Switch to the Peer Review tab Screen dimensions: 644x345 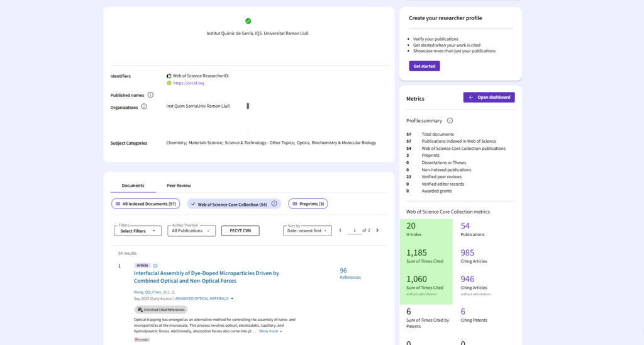[179, 186]
